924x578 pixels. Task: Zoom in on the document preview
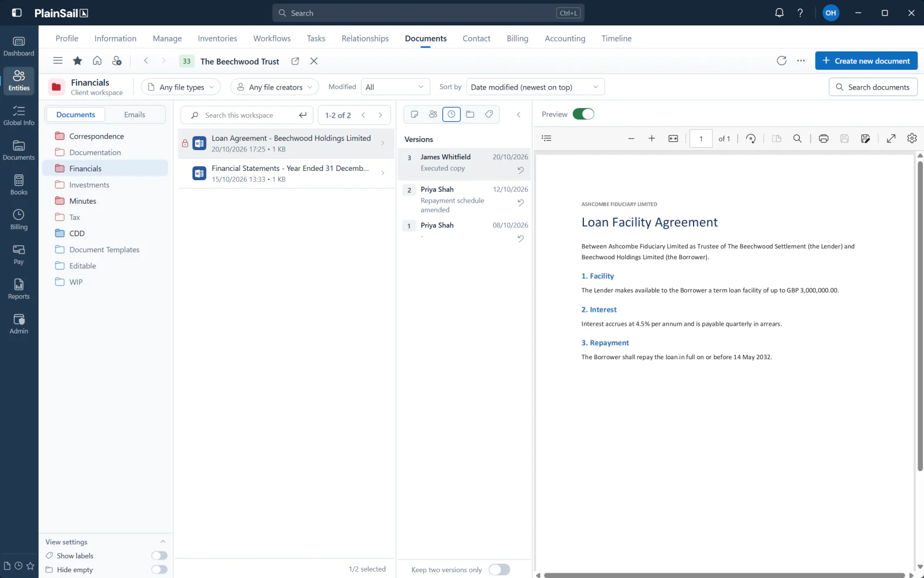(x=651, y=139)
